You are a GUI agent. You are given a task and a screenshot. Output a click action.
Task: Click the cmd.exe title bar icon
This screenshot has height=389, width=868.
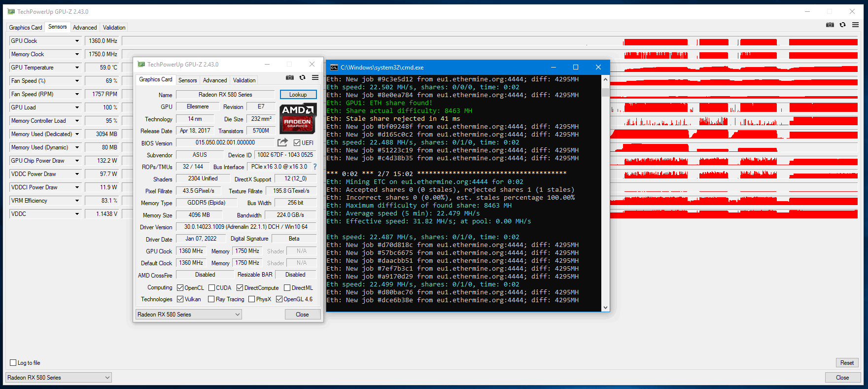pyautogui.click(x=334, y=68)
